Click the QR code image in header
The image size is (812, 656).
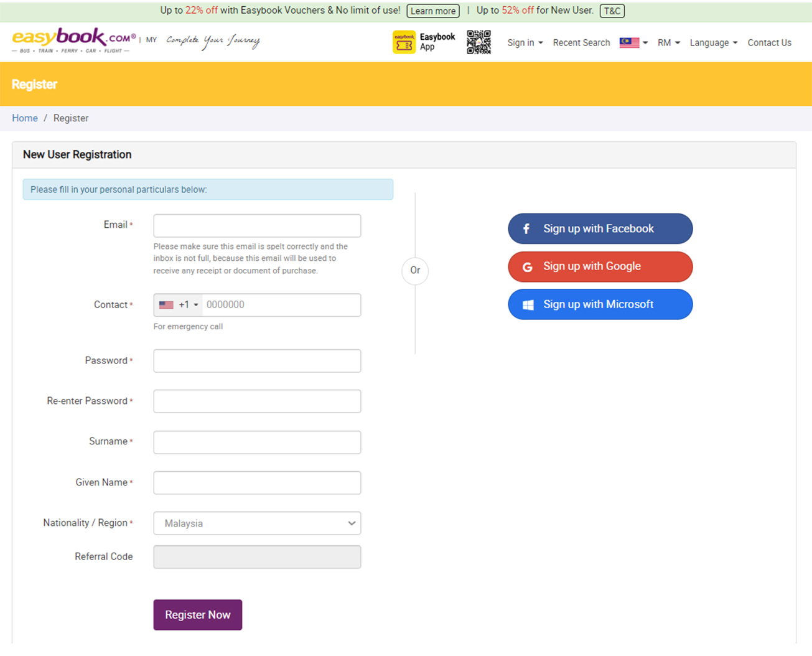[x=479, y=42]
